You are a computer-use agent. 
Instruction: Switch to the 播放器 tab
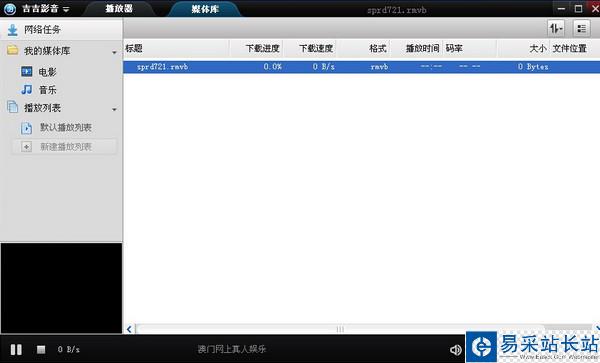(119, 8)
